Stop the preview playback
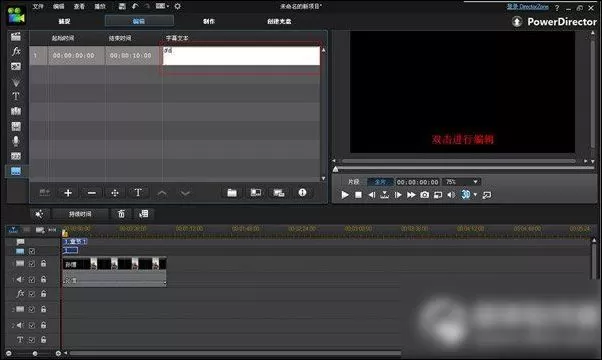The height and width of the screenshot is (360, 602). (358, 195)
